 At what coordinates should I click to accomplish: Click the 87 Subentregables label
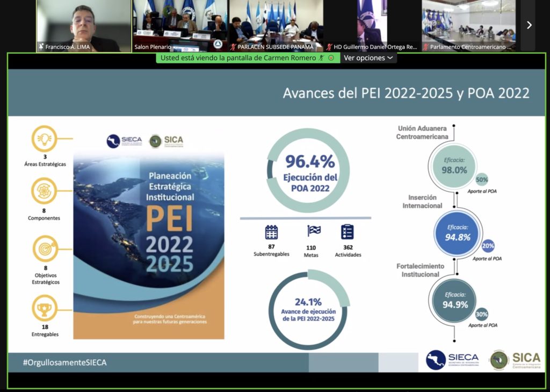click(x=271, y=250)
